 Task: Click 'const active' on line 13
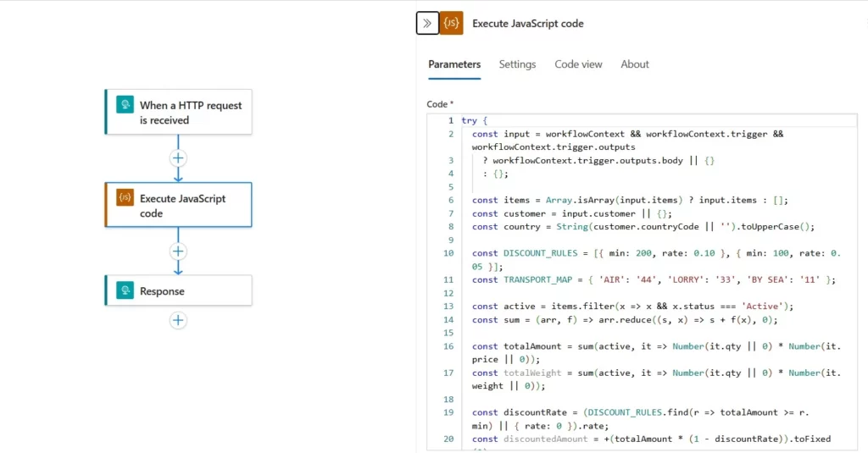click(x=504, y=307)
